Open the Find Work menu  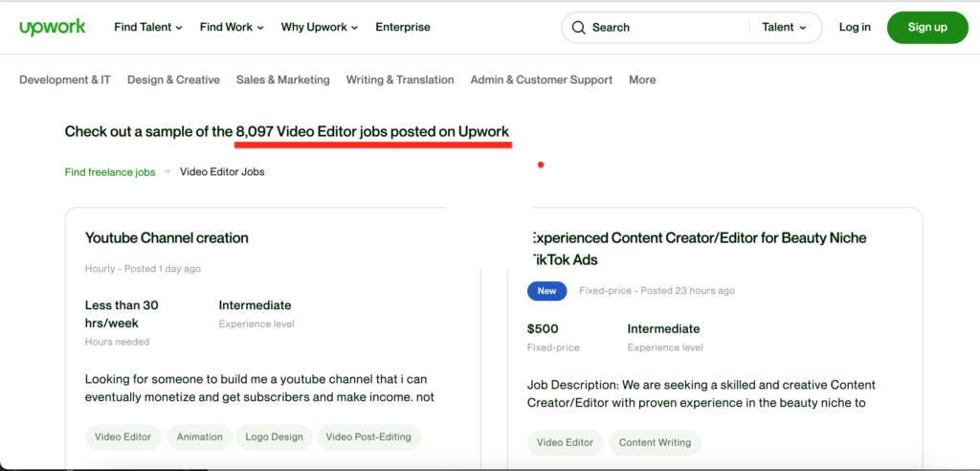(x=232, y=27)
